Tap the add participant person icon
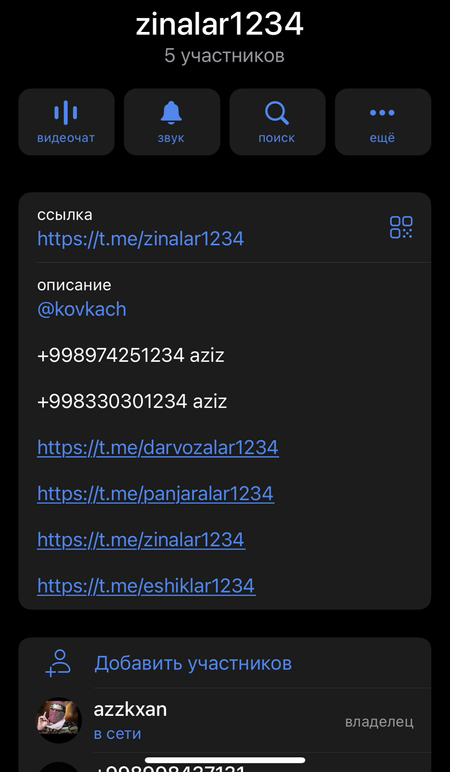 coord(59,663)
